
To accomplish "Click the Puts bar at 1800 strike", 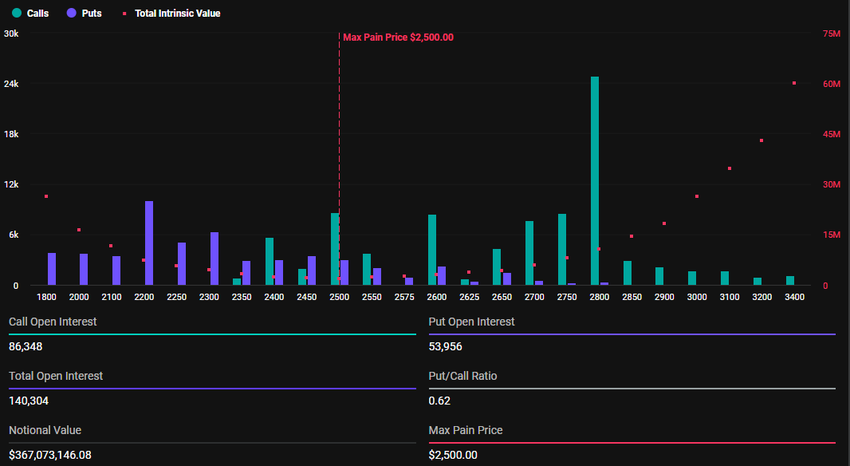I will 52,269.
